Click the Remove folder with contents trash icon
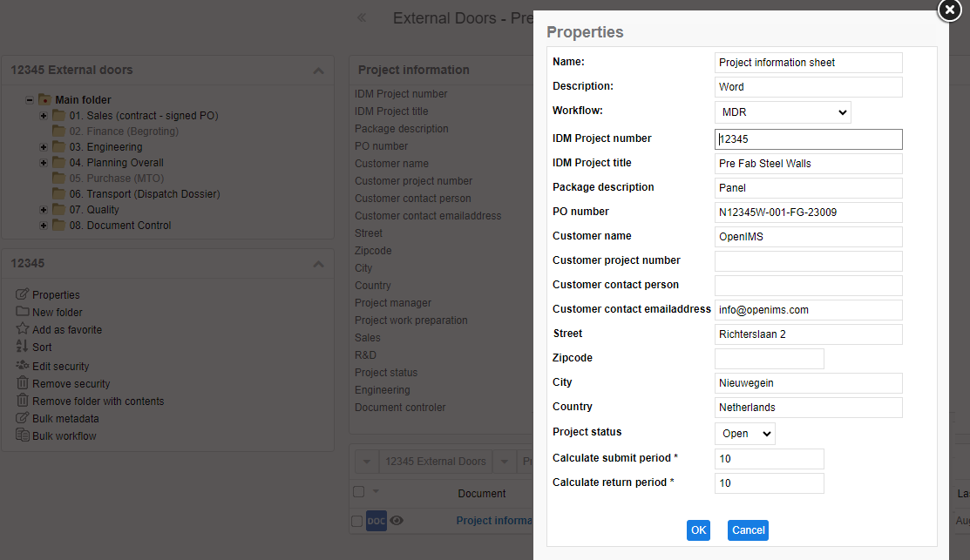The height and width of the screenshot is (560, 970). [x=23, y=401]
